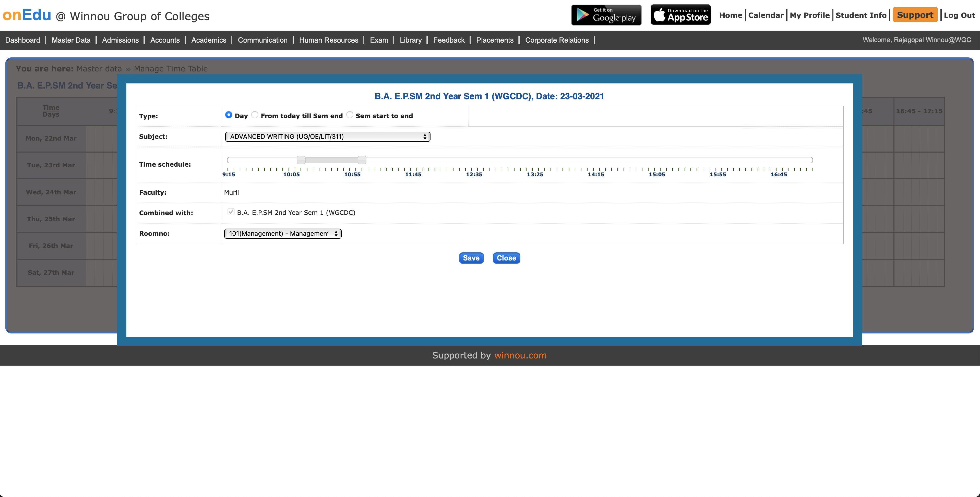
Task: Click the orange Support button
Action: tap(915, 15)
